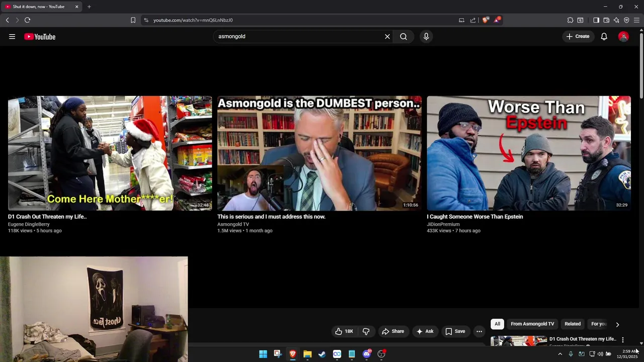
Task: Clear the asmongold search text
Action: coord(387,36)
